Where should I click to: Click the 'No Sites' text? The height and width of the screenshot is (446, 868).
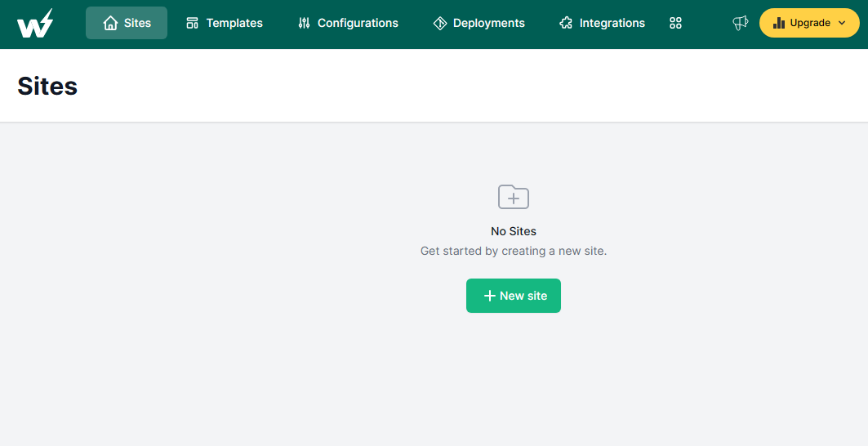click(514, 231)
